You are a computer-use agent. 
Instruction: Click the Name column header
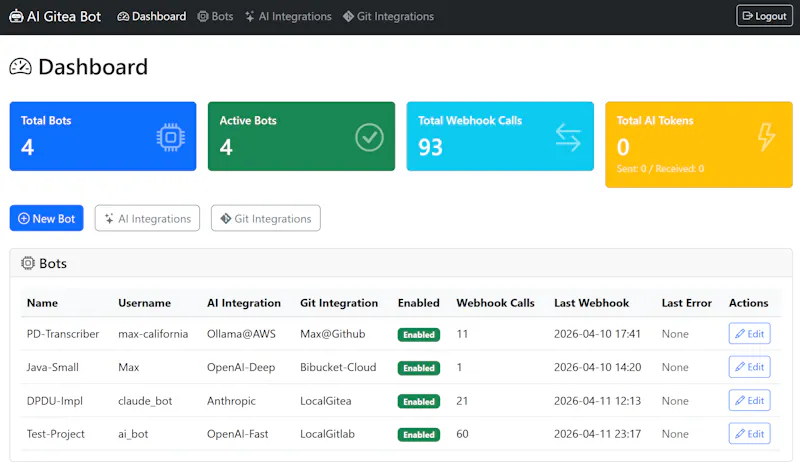42,303
